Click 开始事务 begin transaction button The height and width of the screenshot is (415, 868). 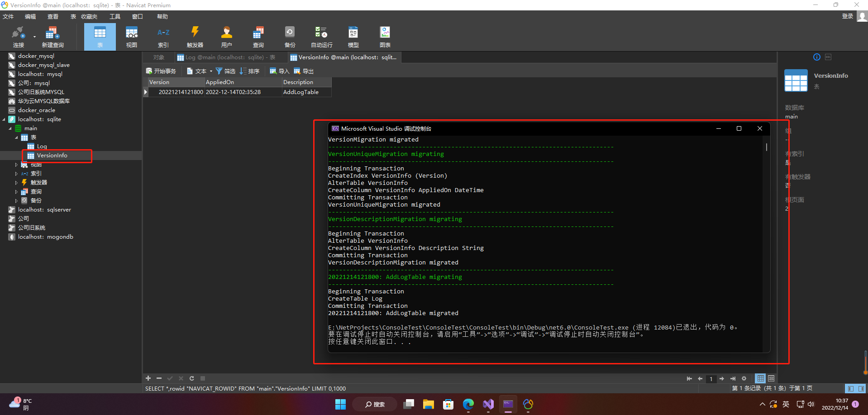coord(161,71)
